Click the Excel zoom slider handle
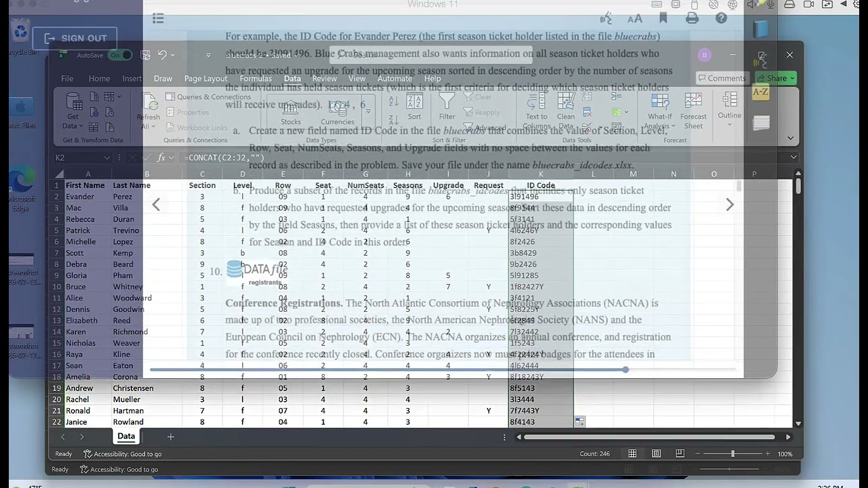Image resolution: width=868 pixels, height=488 pixels. pos(733,453)
